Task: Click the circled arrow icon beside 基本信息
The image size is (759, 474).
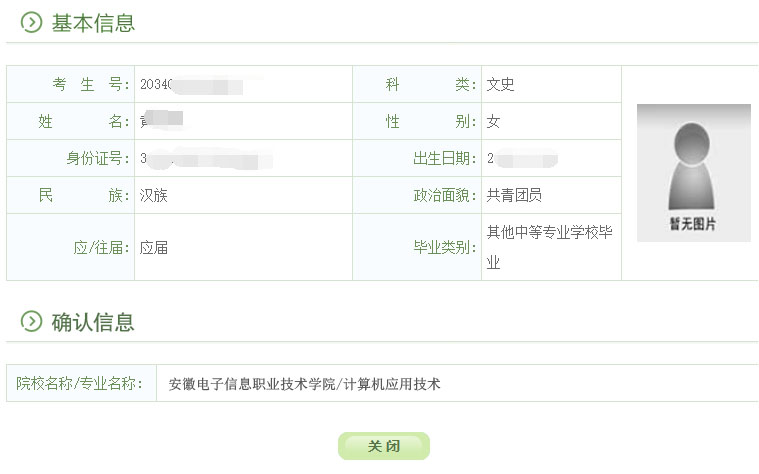Action: (31, 23)
